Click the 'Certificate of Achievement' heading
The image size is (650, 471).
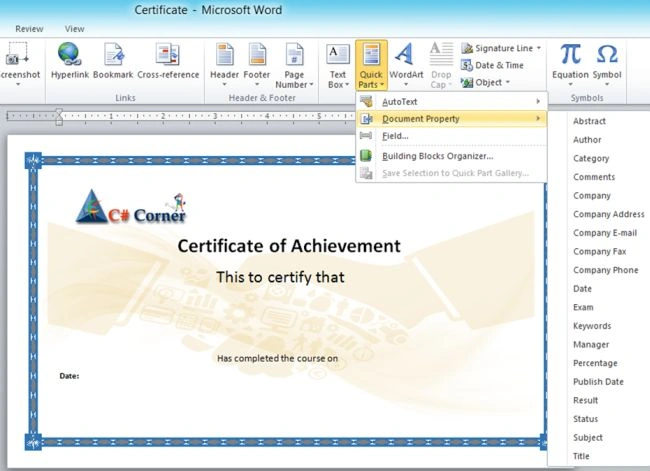click(x=289, y=246)
